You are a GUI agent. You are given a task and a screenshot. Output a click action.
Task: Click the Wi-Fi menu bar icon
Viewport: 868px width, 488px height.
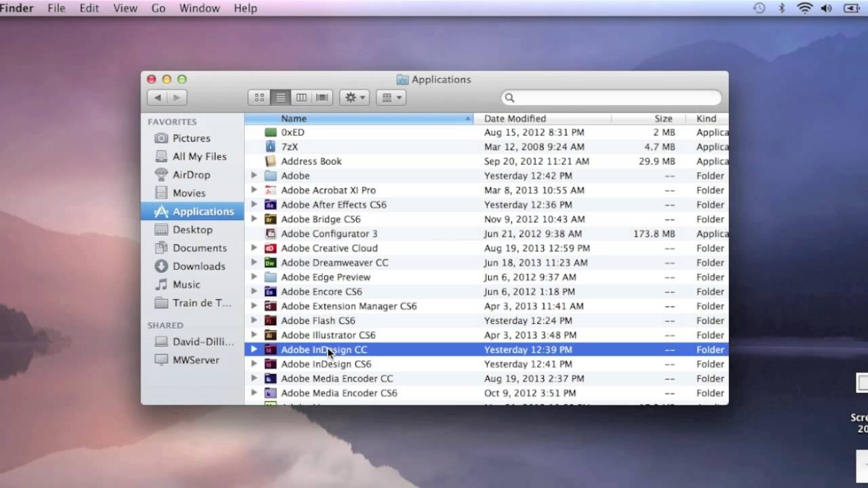click(804, 8)
